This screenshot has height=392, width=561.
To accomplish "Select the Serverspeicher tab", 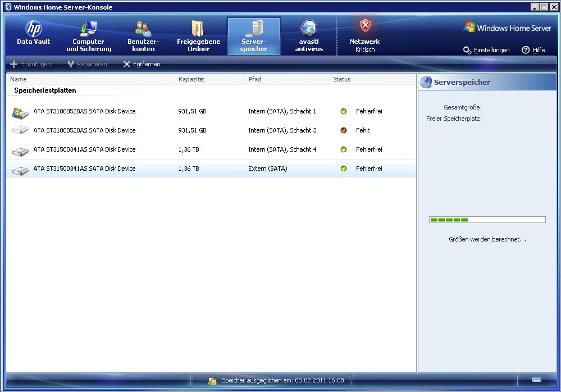I will pos(254,36).
